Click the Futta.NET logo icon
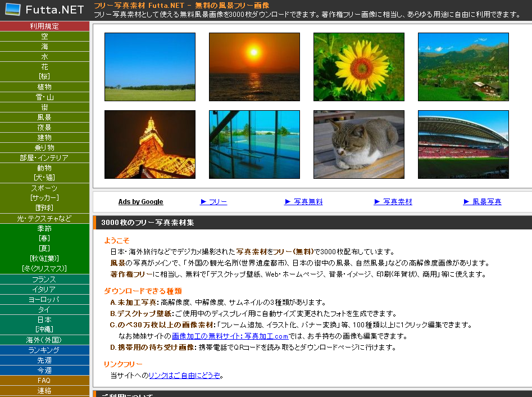The width and height of the screenshot is (532, 397). click(12, 10)
